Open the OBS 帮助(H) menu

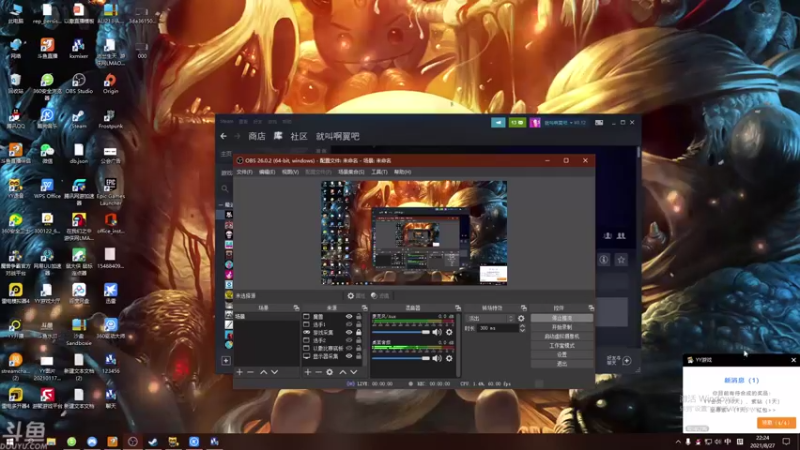pyautogui.click(x=403, y=172)
